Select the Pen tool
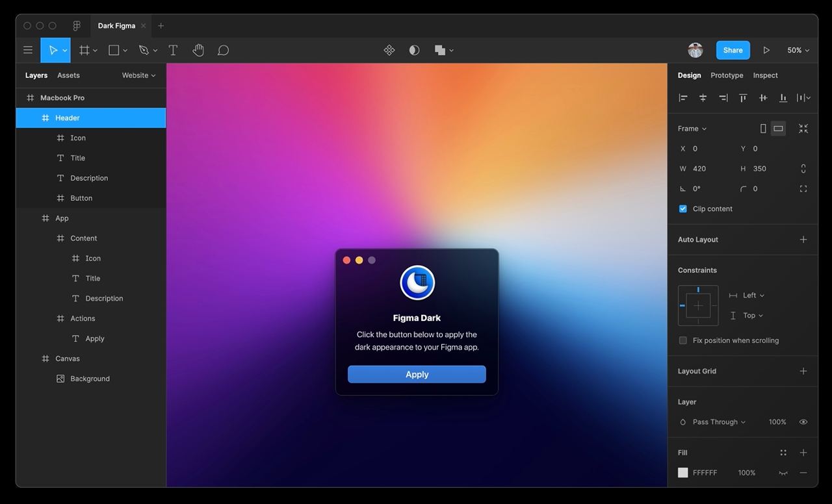 coord(144,50)
